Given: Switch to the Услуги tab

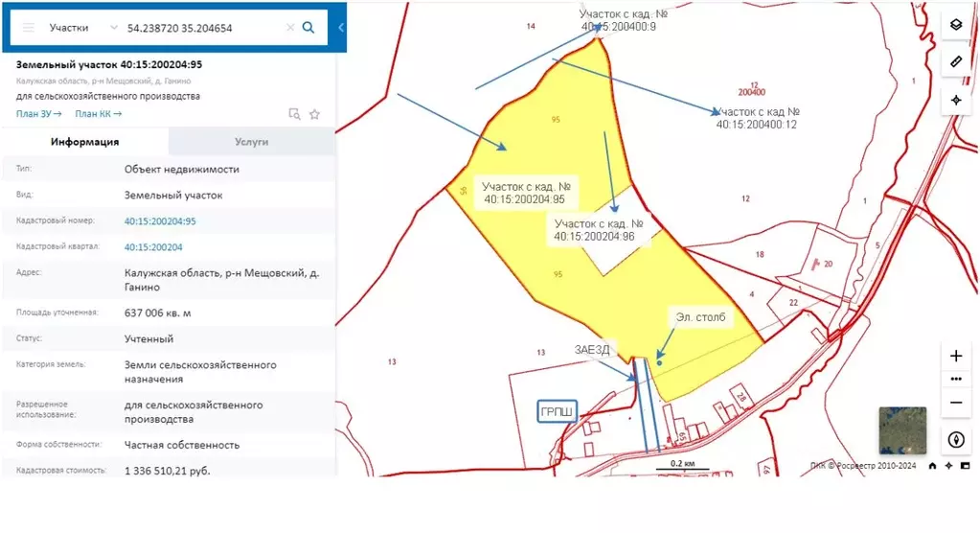Looking at the screenshot, I should 252,142.
